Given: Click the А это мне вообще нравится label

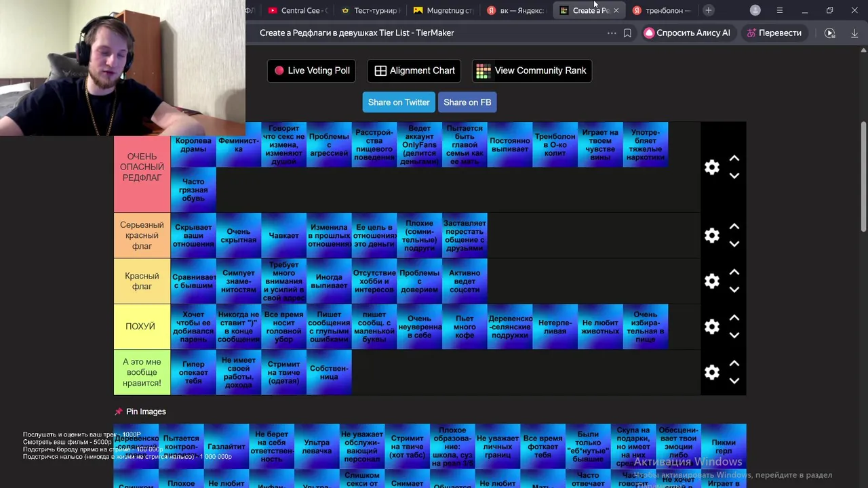Looking at the screenshot, I should coord(142,372).
